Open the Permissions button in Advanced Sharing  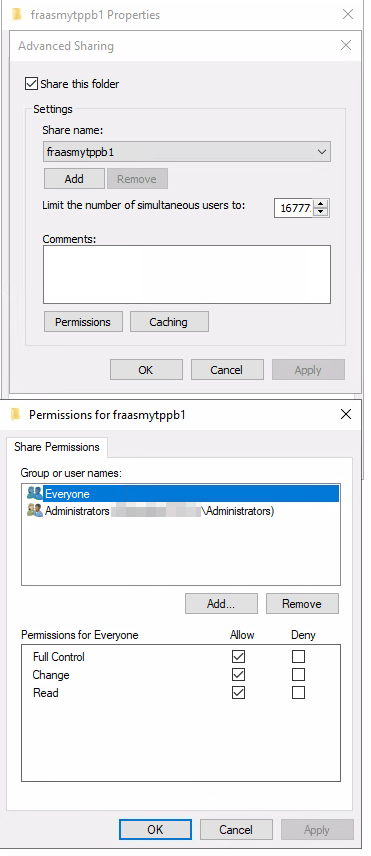coord(83,322)
